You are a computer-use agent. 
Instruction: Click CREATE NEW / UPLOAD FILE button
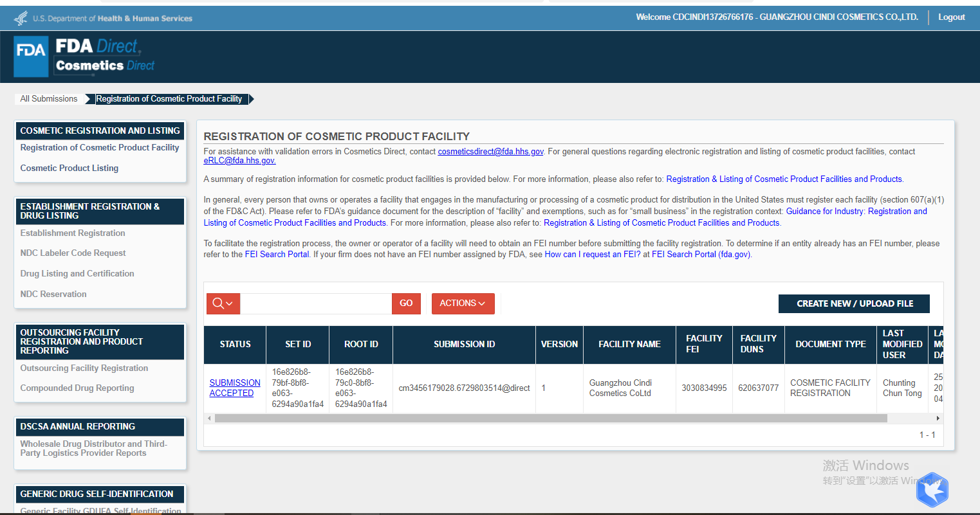coord(854,303)
